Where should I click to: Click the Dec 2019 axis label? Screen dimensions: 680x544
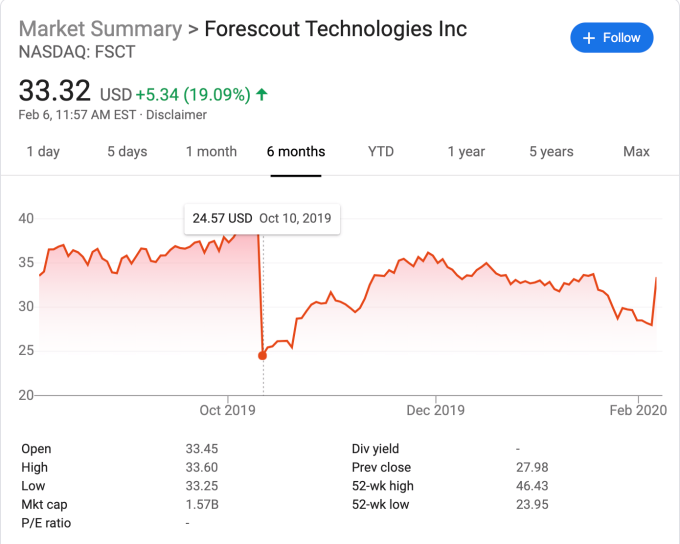[x=436, y=410]
